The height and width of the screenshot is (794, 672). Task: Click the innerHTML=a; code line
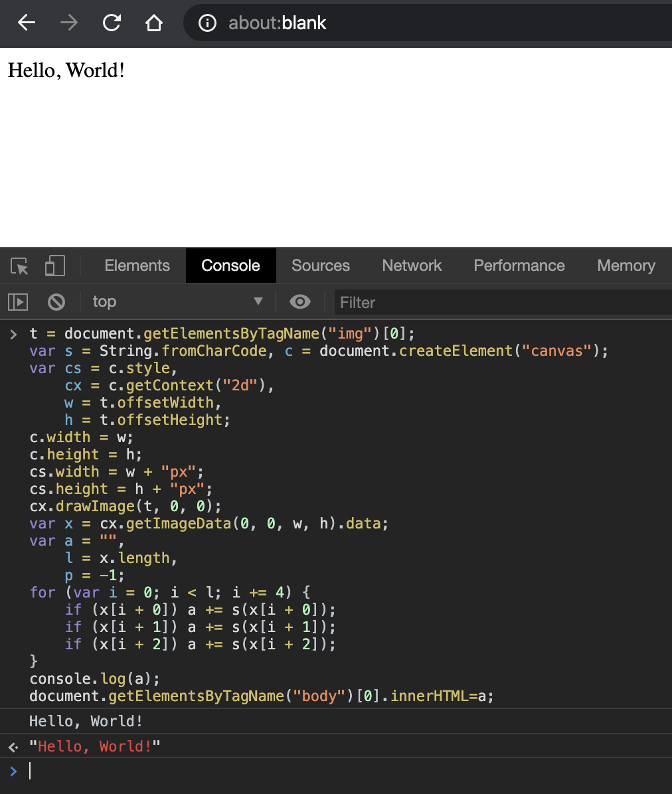[x=262, y=696]
